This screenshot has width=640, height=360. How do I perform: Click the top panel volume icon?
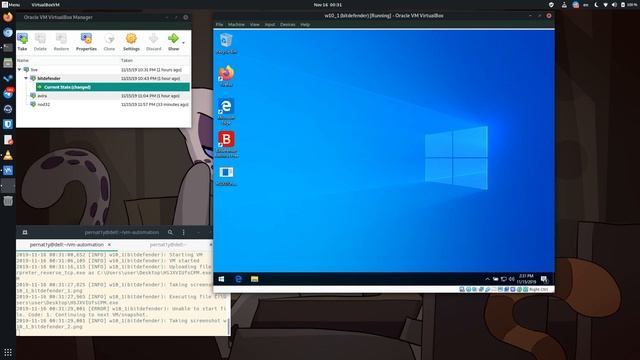click(614, 5)
